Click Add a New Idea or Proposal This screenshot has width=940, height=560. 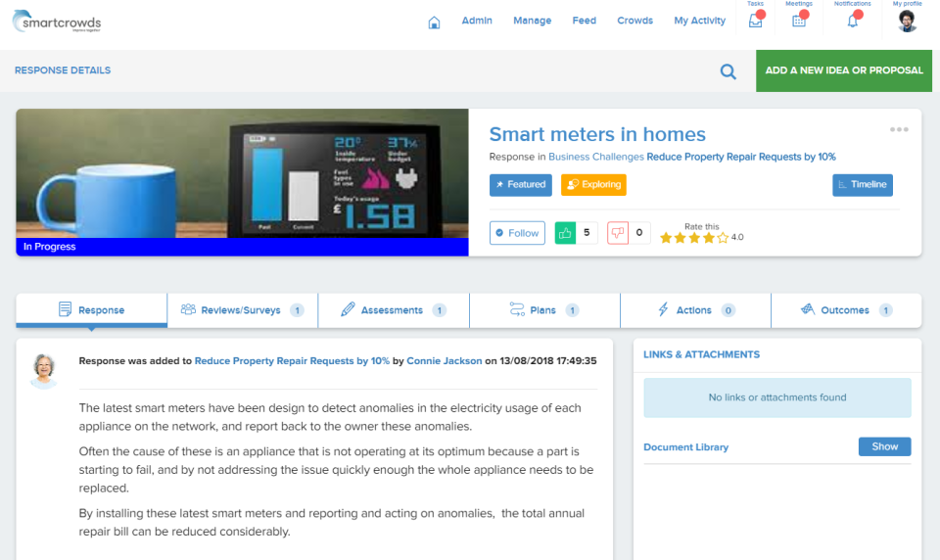[844, 70]
